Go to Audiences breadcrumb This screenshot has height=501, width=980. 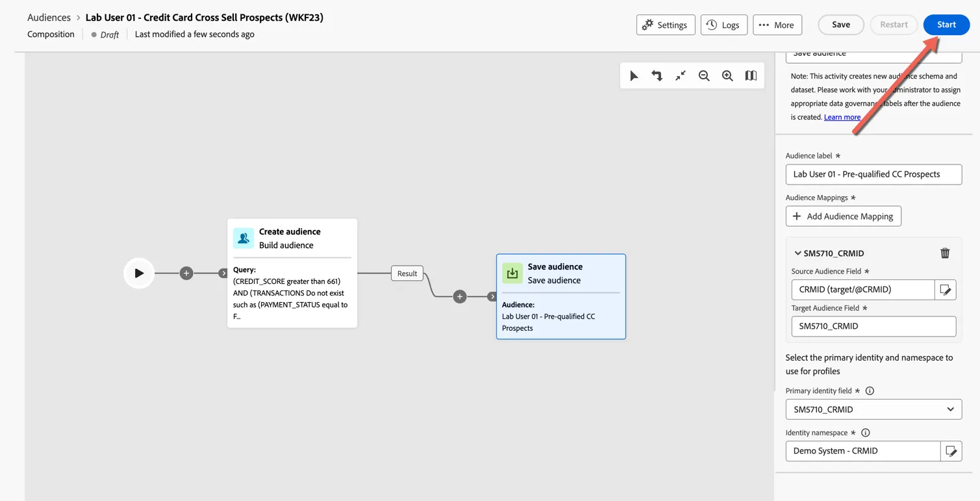point(49,18)
